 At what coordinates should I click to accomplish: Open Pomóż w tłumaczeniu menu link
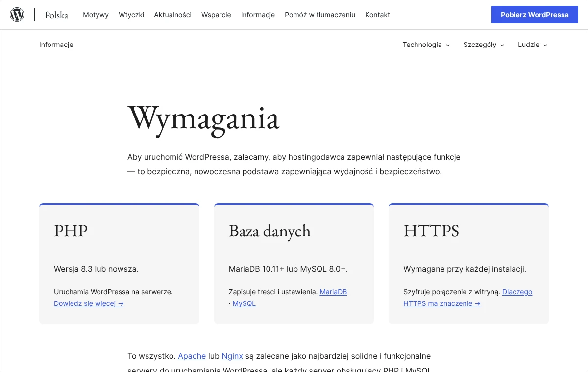tap(320, 15)
